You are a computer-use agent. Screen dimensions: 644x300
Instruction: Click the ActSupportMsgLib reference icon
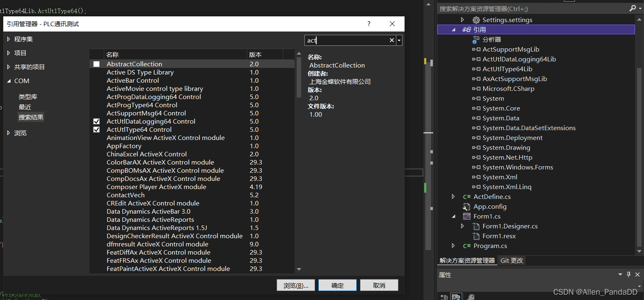pos(476,50)
